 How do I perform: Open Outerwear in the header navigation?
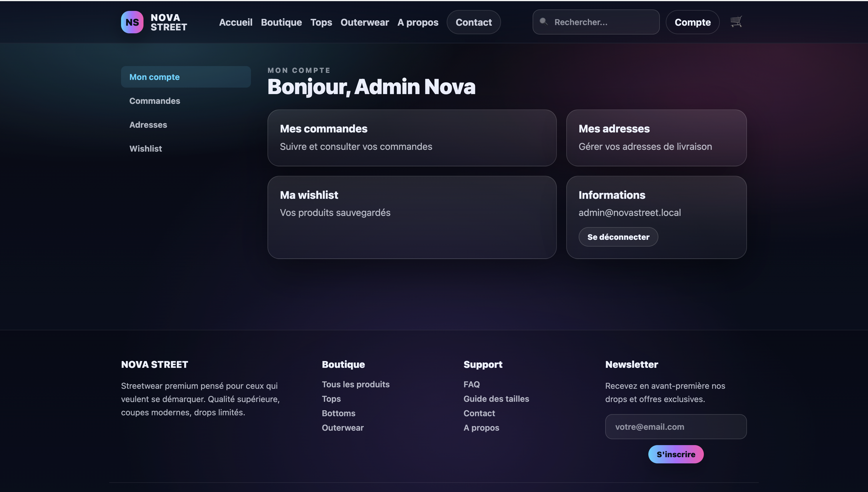[365, 22]
